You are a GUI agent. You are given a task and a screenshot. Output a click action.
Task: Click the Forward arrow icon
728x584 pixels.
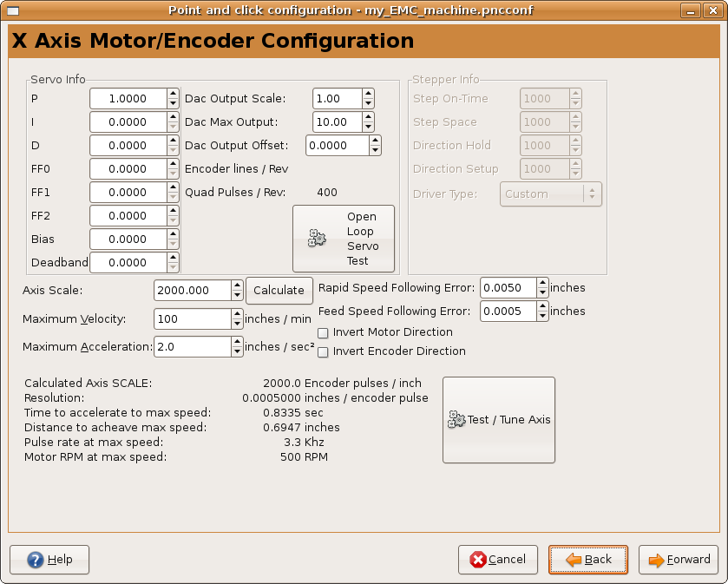pyautogui.click(x=656, y=560)
